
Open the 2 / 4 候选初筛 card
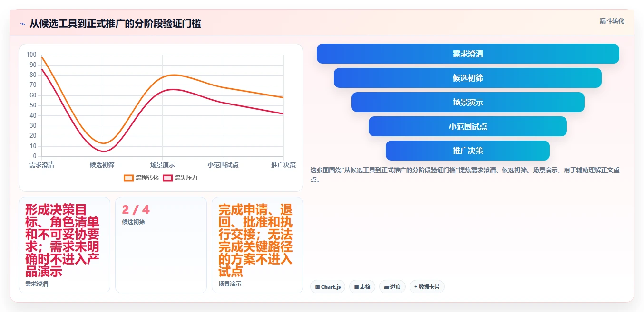pos(161,245)
